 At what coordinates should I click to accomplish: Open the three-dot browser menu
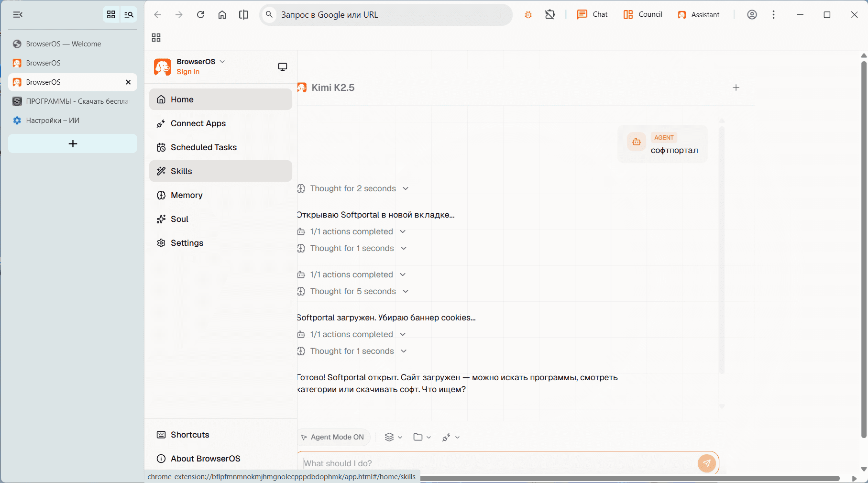[x=773, y=15]
